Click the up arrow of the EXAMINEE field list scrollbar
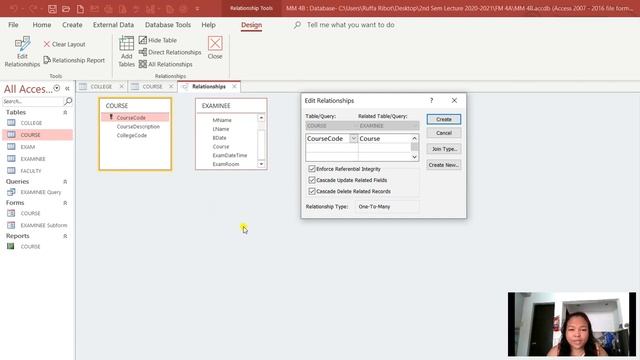Viewport: 640px width, 360px height. point(261,118)
